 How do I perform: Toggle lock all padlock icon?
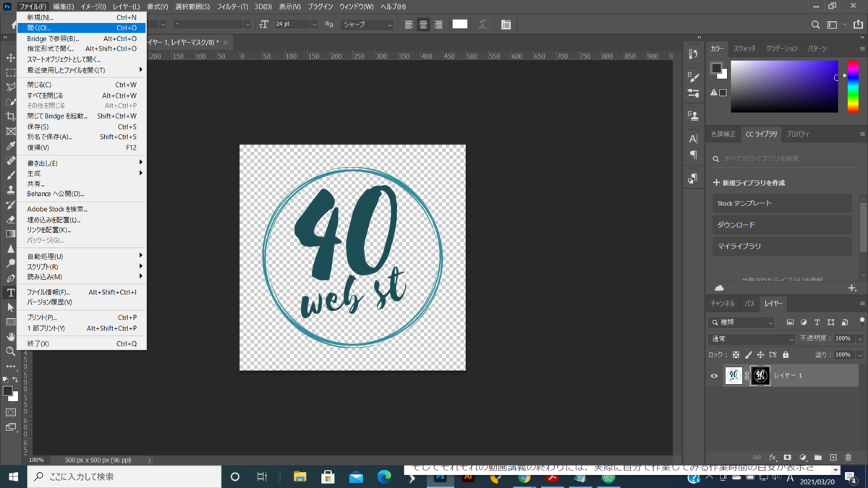tap(786, 355)
